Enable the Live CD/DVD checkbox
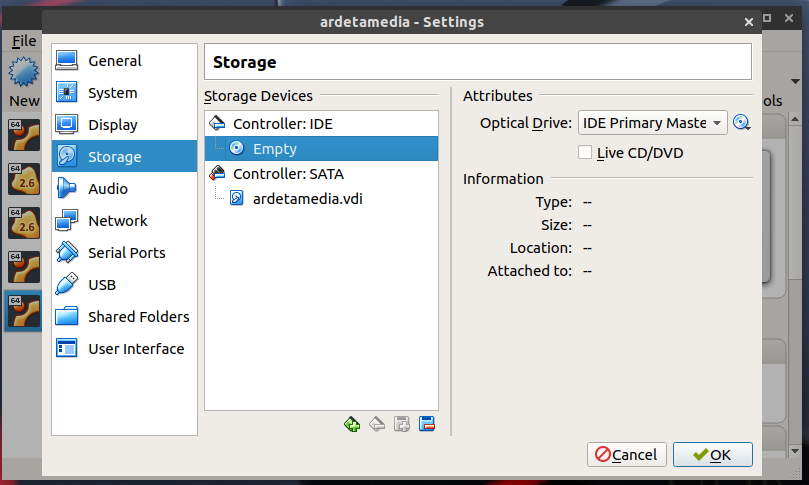This screenshot has width=809, height=485. coord(586,153)
